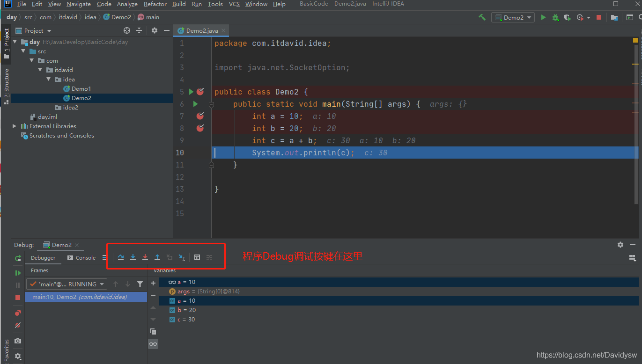Screen dimensions: 642x364
Task: Open the thread selector "main" RUNNING dropdown
Action: 66,284
